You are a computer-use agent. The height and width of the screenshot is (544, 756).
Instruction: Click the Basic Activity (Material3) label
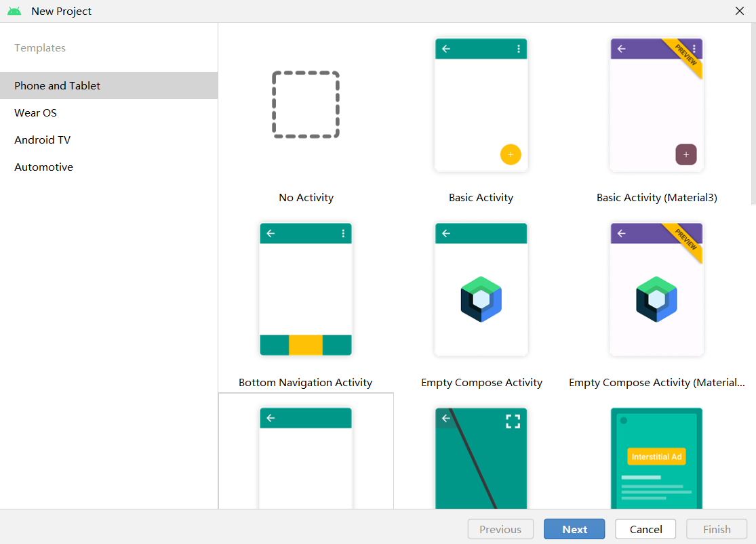pos(657,198)
